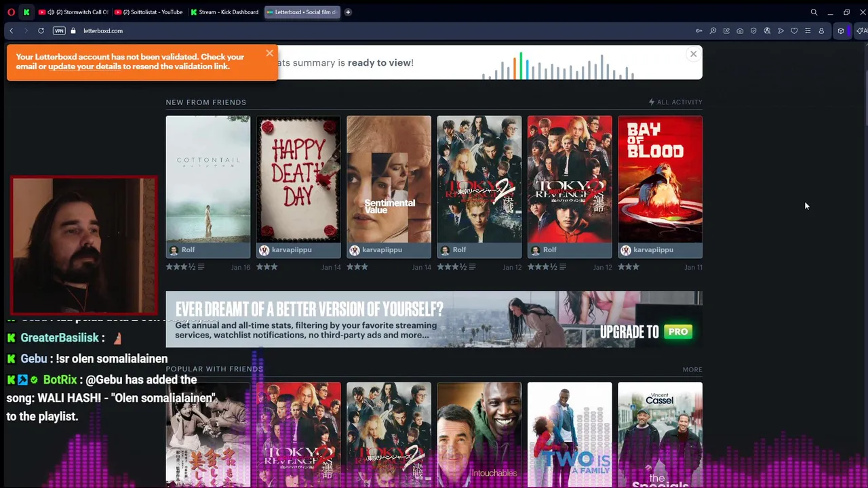Switch to Stormwitch Call Of YouTube tab
Image resolution: width=868 pixels, height=488 pixels.
pyautogui.click(x=73, y=12)
